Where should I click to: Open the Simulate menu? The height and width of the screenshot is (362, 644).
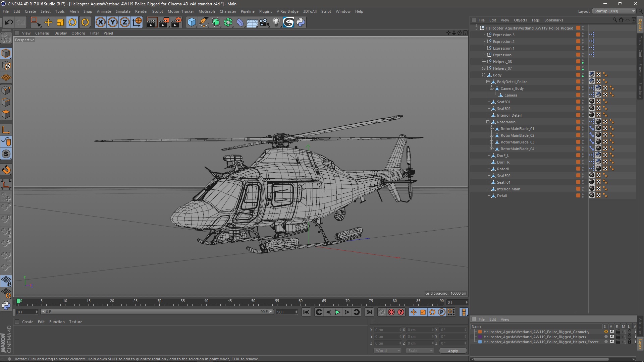(123, 11)
